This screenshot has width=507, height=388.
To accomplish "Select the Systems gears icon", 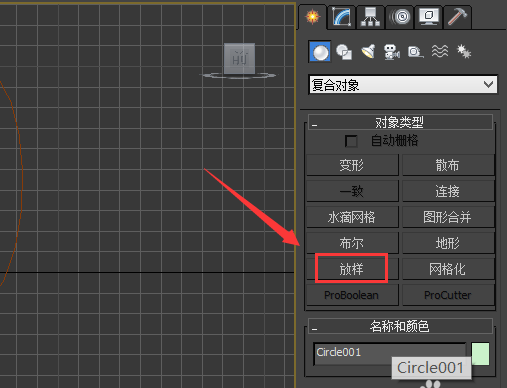I will pos(464,52).
